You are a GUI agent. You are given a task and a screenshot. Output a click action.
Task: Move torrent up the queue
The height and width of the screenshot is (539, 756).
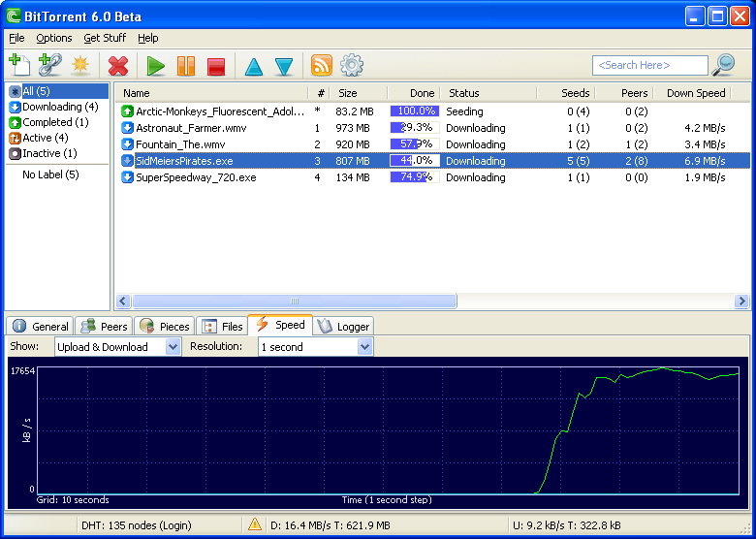pos(254,66)
